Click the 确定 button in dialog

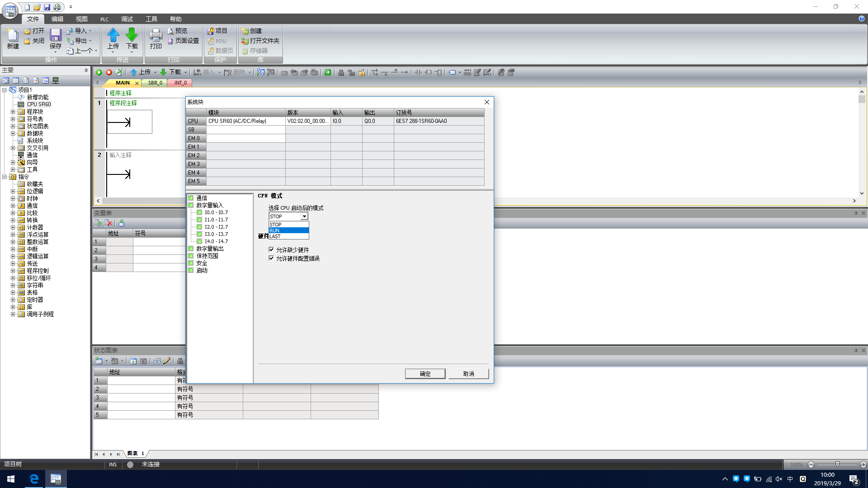pos(425,374)
